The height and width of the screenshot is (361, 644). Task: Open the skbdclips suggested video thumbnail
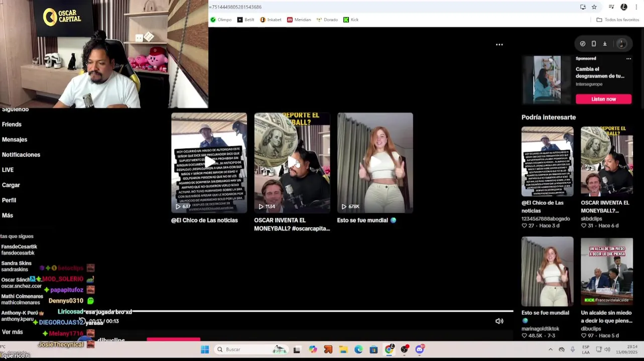[x=607, y=161]
